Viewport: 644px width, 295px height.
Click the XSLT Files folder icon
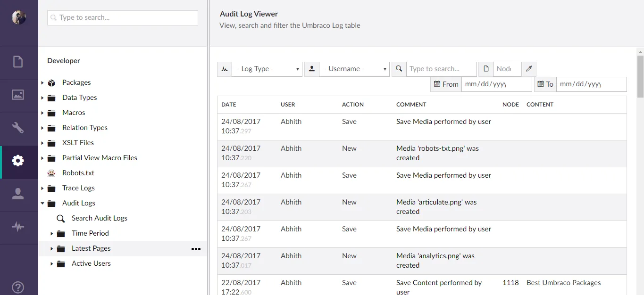52,143
